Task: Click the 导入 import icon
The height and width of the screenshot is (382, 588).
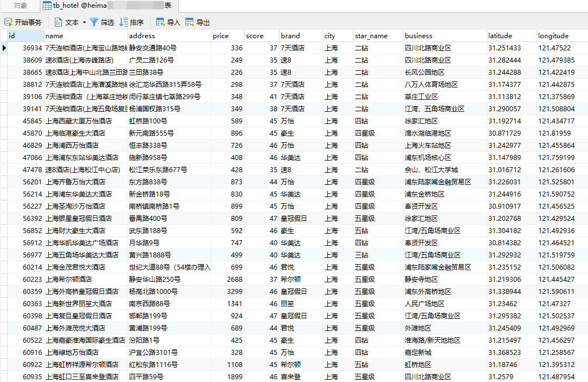Action: click(161, 23)
